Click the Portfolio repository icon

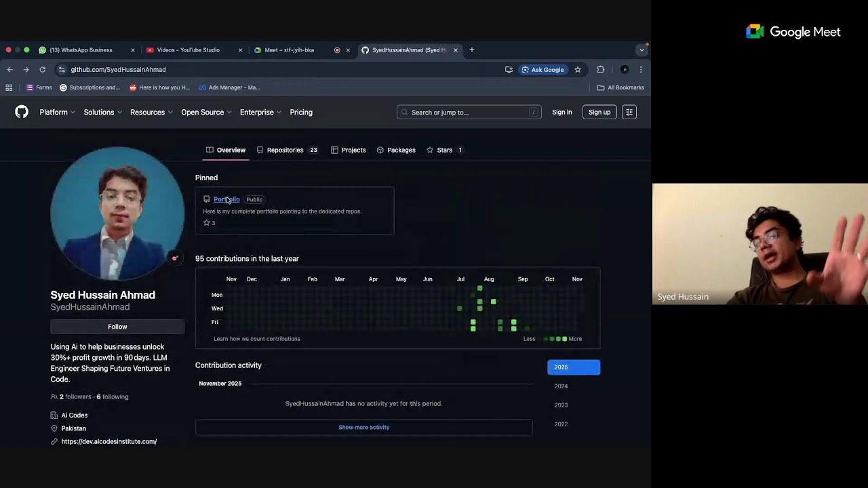coord(207,199)
